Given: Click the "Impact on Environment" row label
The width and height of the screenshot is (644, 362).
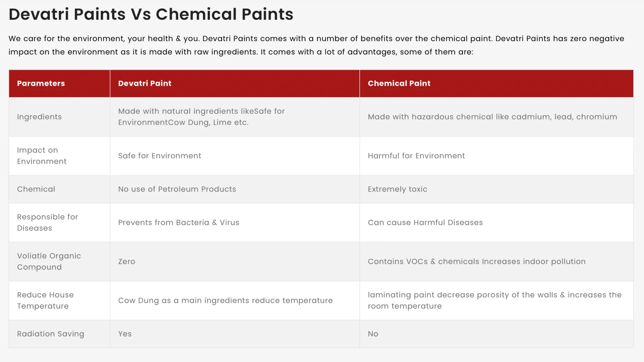Looking at the screenshot, I should pyautogui.click(x=42, y=156).
